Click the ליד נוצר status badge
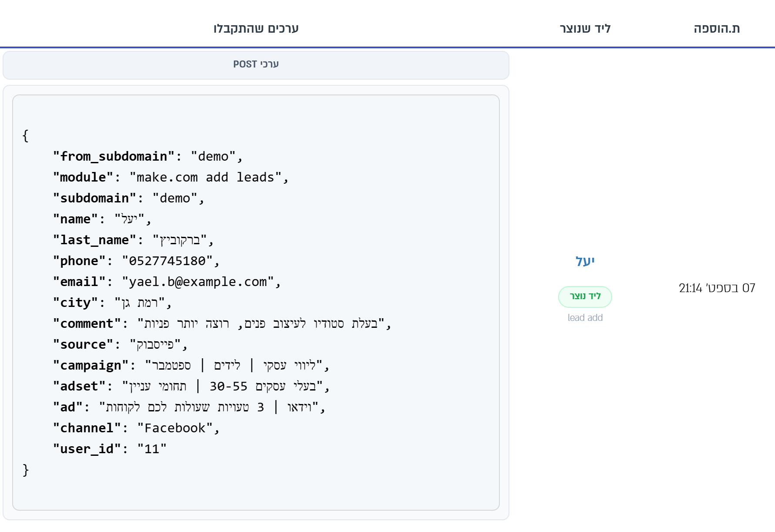Image resolution: width=775 pixels, height=532 pixels. coord(585,296)
